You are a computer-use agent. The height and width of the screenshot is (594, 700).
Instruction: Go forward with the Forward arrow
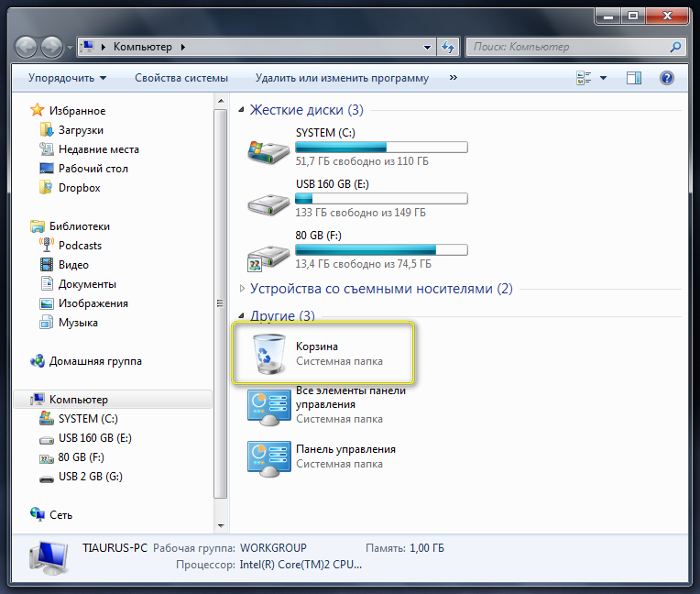pyautogui.click(x=52, y=47)
